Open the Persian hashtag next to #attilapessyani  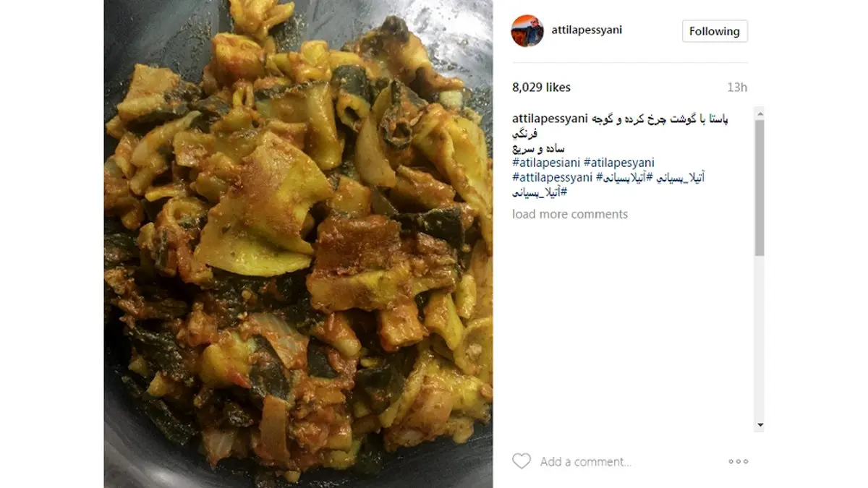622,178
